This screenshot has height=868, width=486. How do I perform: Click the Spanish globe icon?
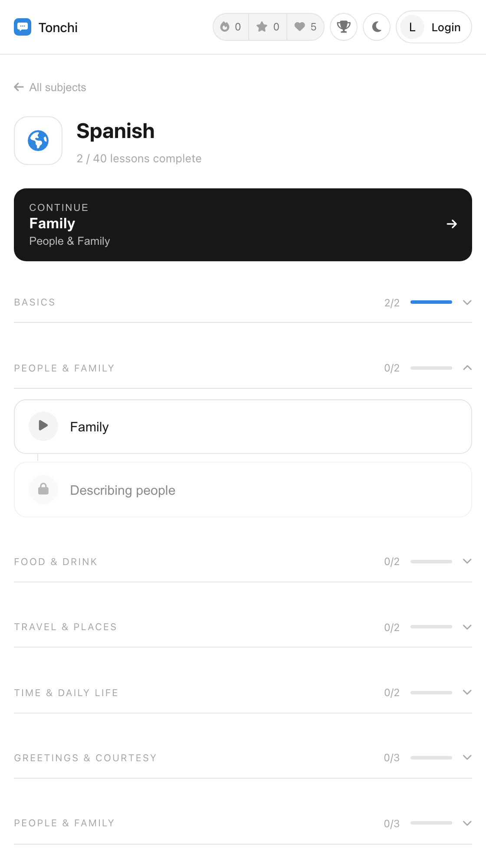click(x=38, y=141)
